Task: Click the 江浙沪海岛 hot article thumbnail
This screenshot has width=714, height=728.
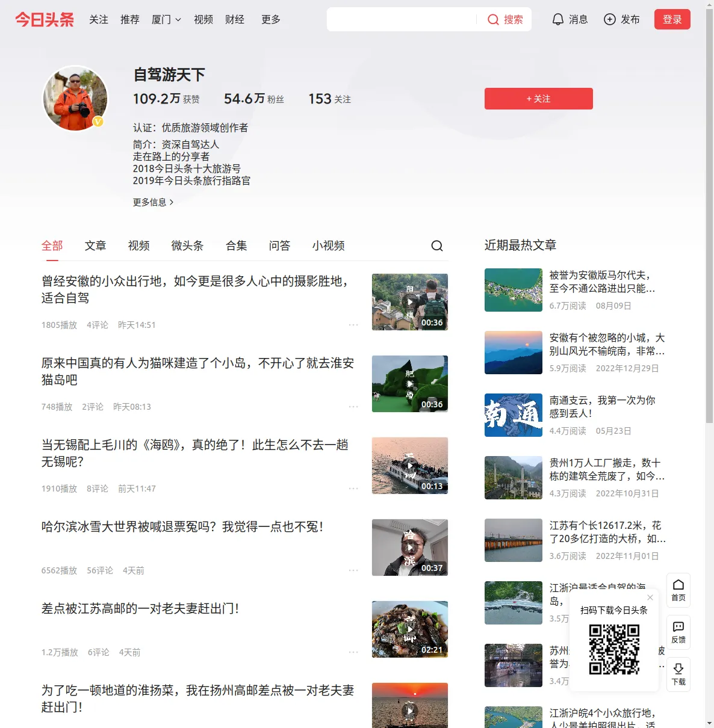Action: coord(514,603)
